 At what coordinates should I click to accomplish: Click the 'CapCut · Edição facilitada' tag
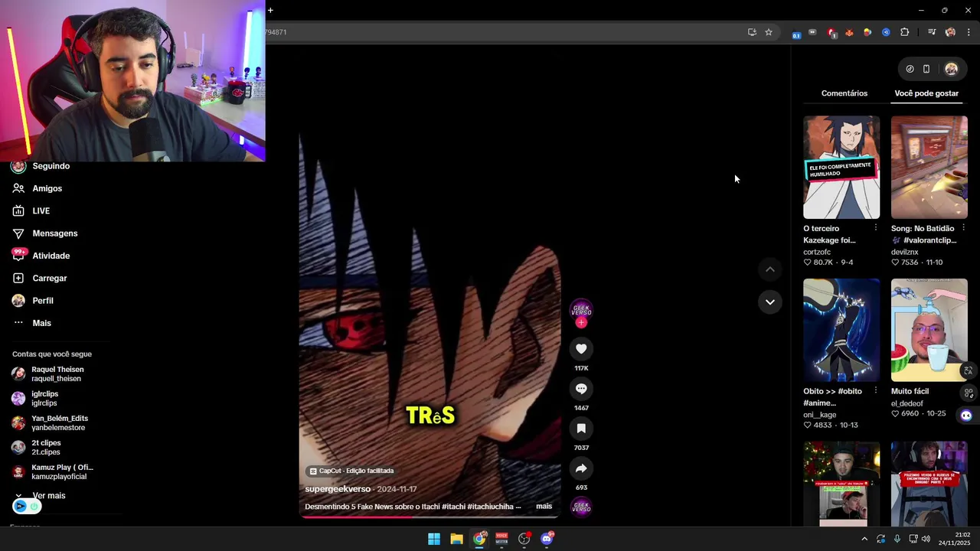[x=351, y=471]
